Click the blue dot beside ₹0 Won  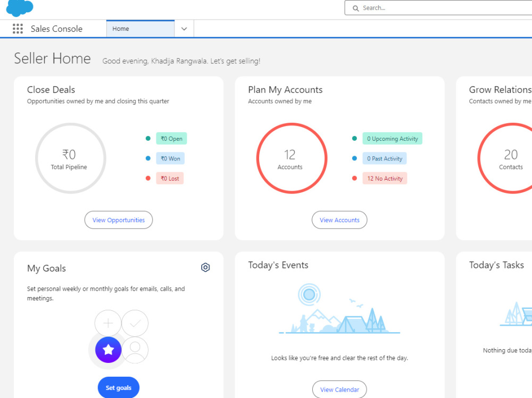pyautogui.click(x=148, y=158)
